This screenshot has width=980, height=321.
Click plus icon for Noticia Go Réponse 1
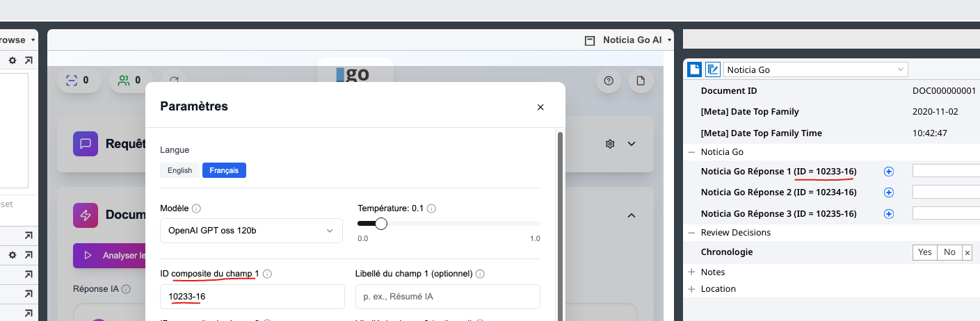[888, 171]
